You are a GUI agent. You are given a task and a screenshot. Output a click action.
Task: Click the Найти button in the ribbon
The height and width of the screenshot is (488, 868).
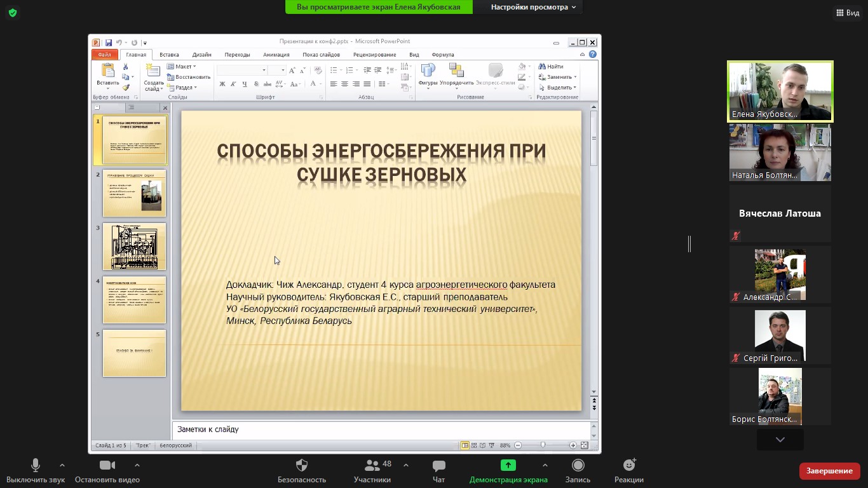coord(551,66)
